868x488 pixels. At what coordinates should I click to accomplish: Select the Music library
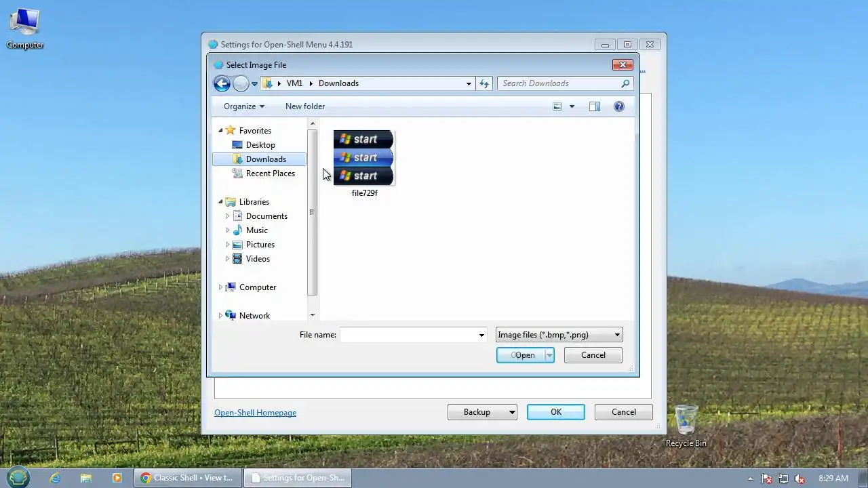256,230
